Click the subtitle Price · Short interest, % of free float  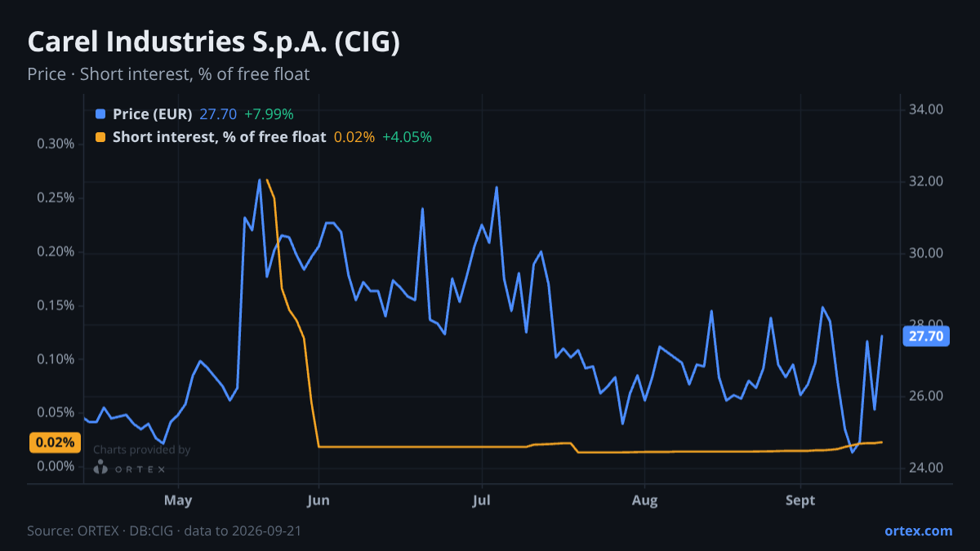click(x=168, y=74)
